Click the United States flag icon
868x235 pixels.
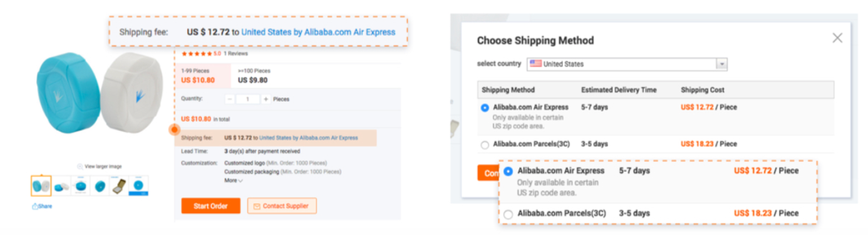[x=535, y=64]
